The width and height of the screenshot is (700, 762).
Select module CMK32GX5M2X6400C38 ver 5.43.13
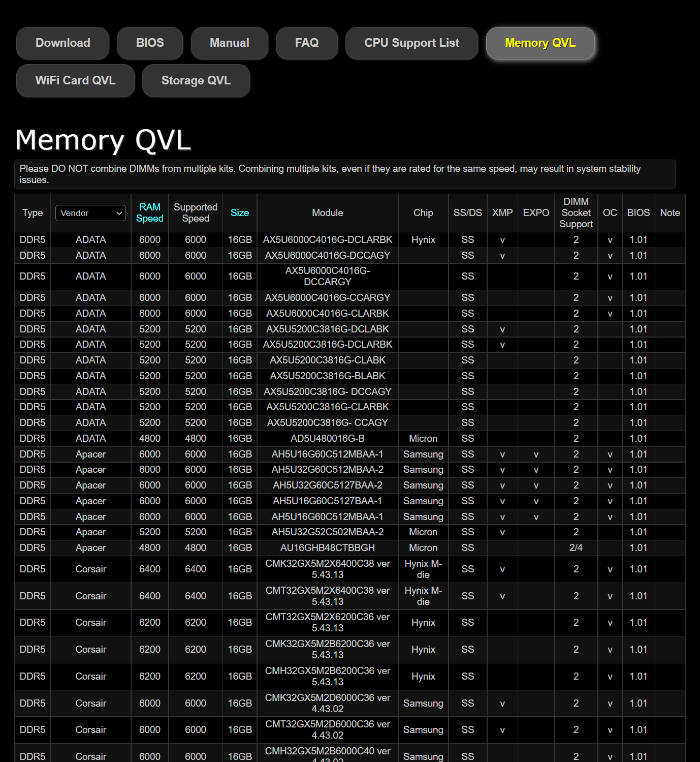(328, 569)
